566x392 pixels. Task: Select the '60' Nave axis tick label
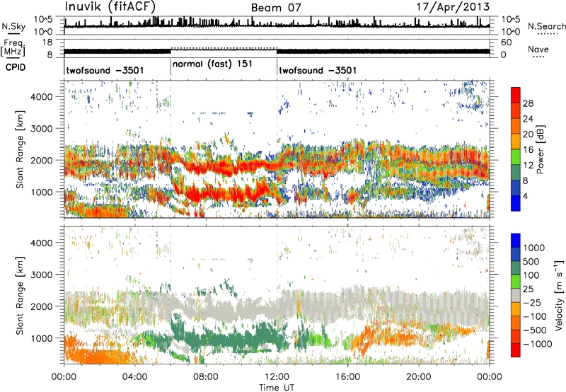(x=506, y=42)
